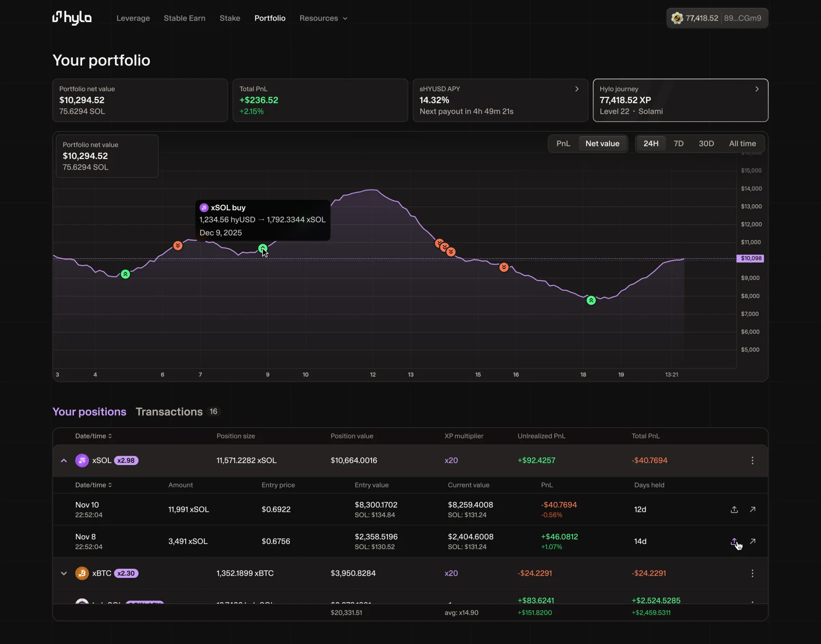Click the $8,259.4008 current value cell
The image size is (821, 644).
pyautogui.click(x=471, y=505)
